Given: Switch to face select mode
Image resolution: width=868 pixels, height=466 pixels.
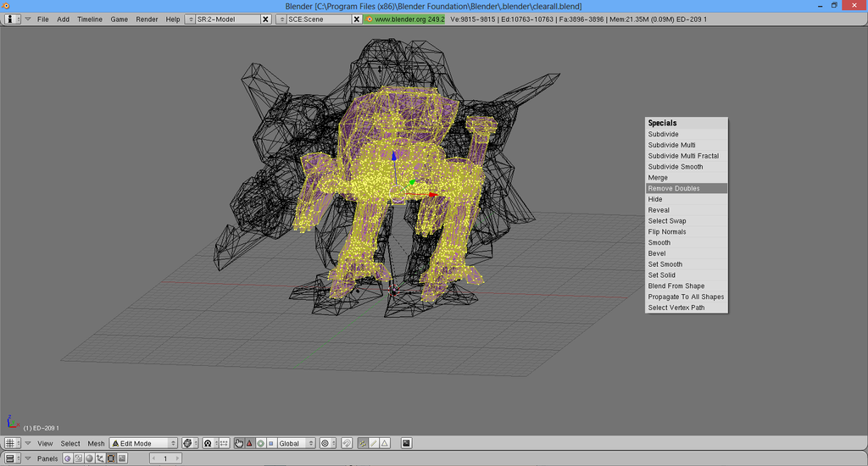Looking at the screenshot, I should coord(385,443).
